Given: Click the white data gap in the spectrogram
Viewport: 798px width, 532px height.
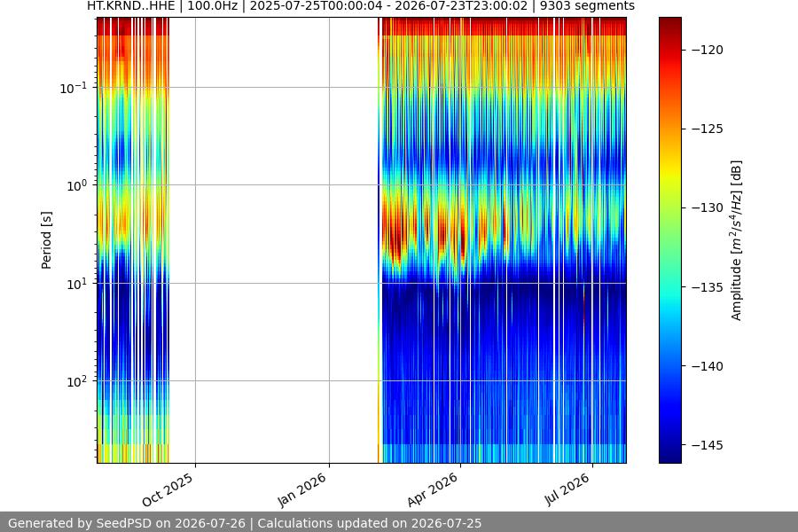Looking at the screenshot, I should (273, 240).
